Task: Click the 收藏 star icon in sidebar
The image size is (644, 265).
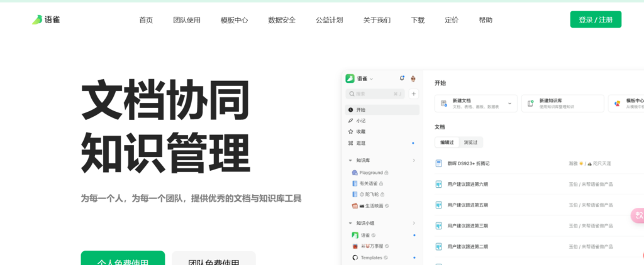Action: (350, 131)
